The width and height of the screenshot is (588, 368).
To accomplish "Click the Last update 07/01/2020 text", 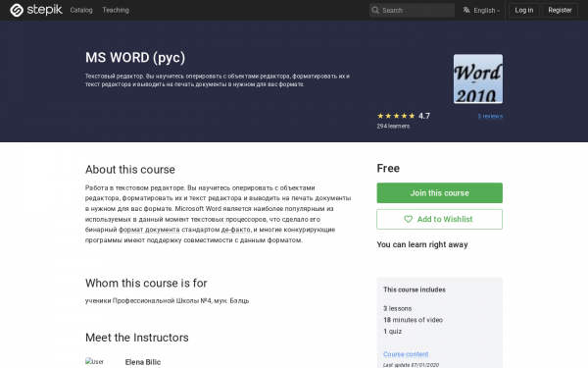I will click(x=411, y=365).
